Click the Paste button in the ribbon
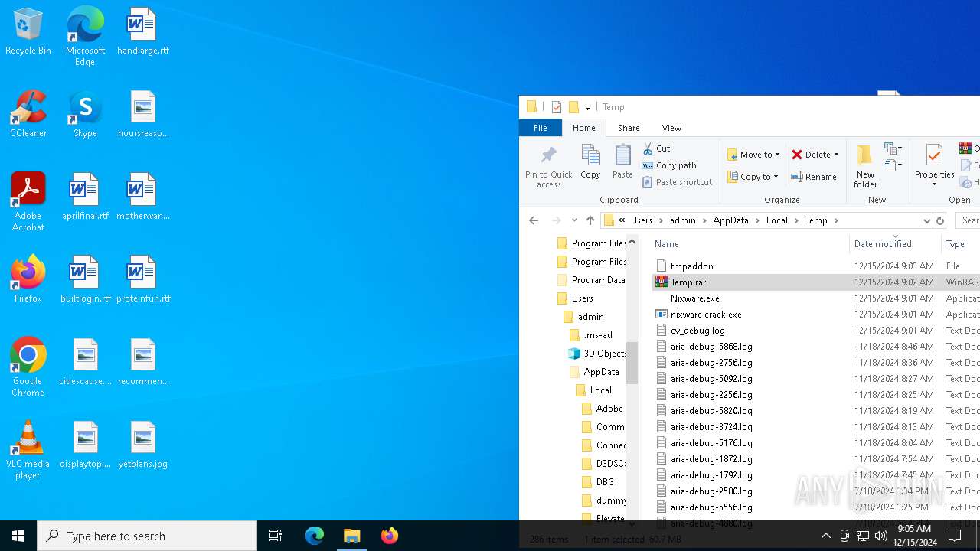Viewport: 980px width, 551px height. (x=622, y=162)
